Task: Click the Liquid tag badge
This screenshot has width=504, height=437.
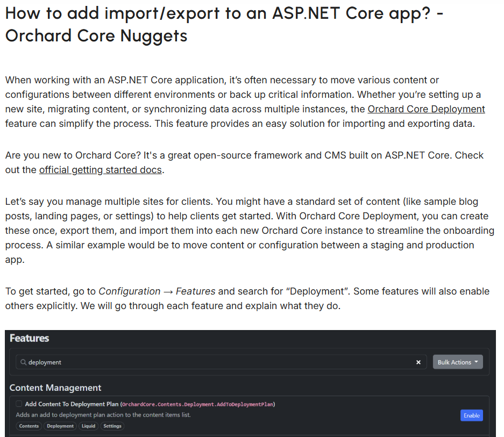Action: [88, 426]
